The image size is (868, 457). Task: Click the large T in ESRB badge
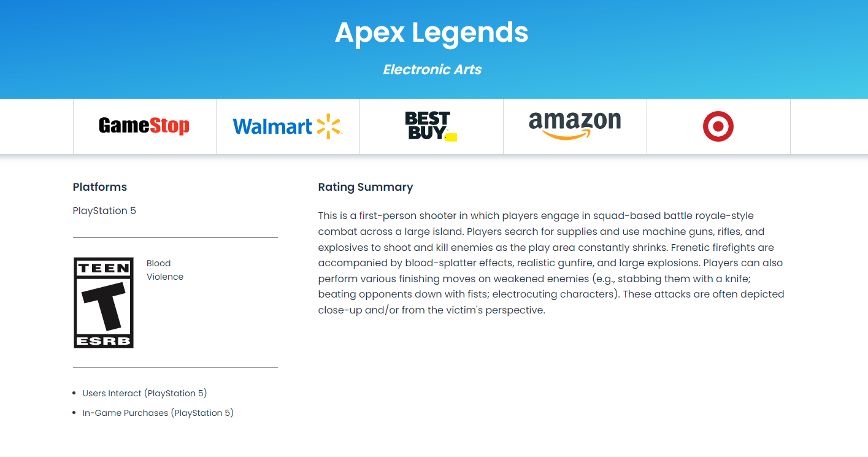[x=104, y=305]
